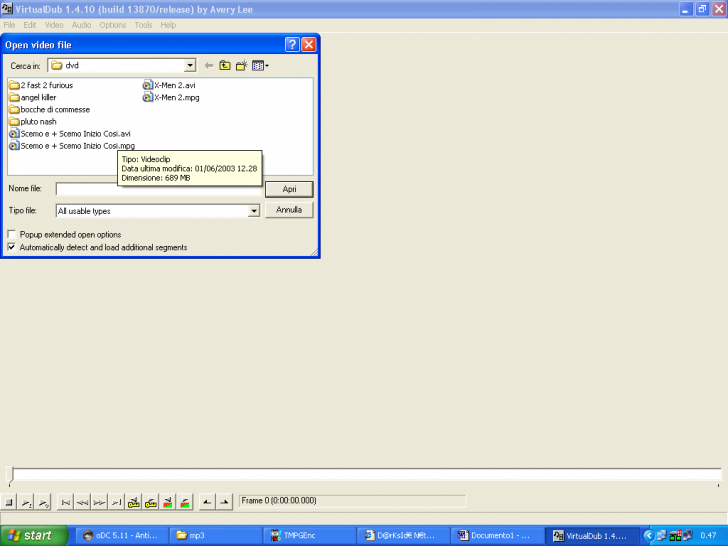Viewport: 728px width, 546px height.
Task: Open the angel killer folder
Action: pyautogui.click(x=32, y=97)
